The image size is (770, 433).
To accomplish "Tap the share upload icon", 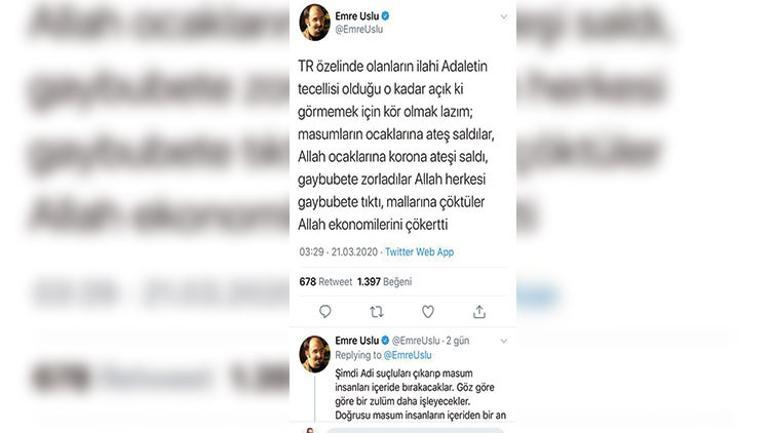I will (x=479, y=312).
